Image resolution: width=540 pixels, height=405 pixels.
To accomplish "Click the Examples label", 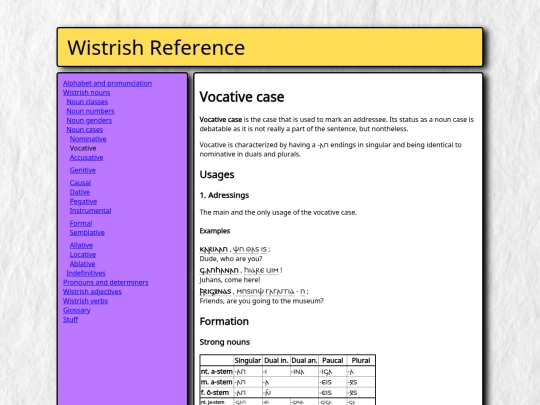I will click(215, 231).
